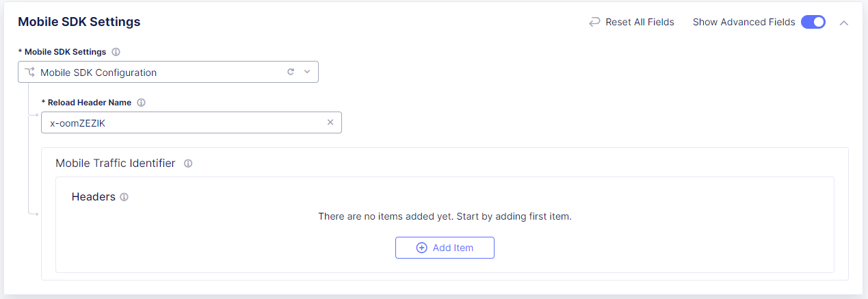Click the Show Advanced Fields label
The width and height of the screenshot is (868, 299).
(744, 22)
